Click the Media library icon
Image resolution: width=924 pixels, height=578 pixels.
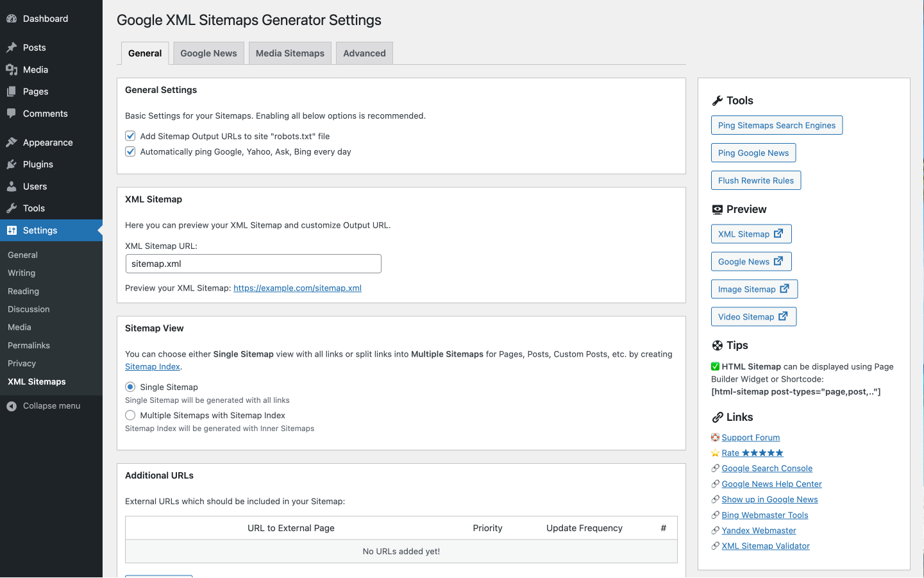12,69
